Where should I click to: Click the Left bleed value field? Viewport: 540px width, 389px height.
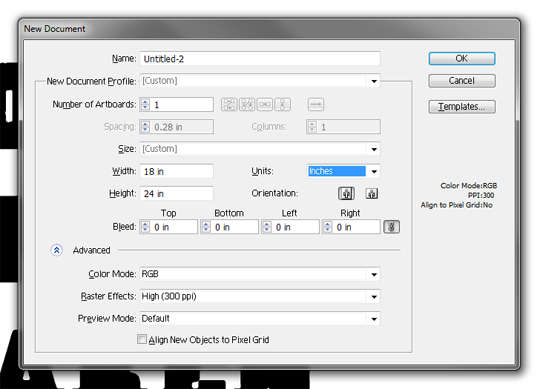pyautogui.click(x=296, y=227)
